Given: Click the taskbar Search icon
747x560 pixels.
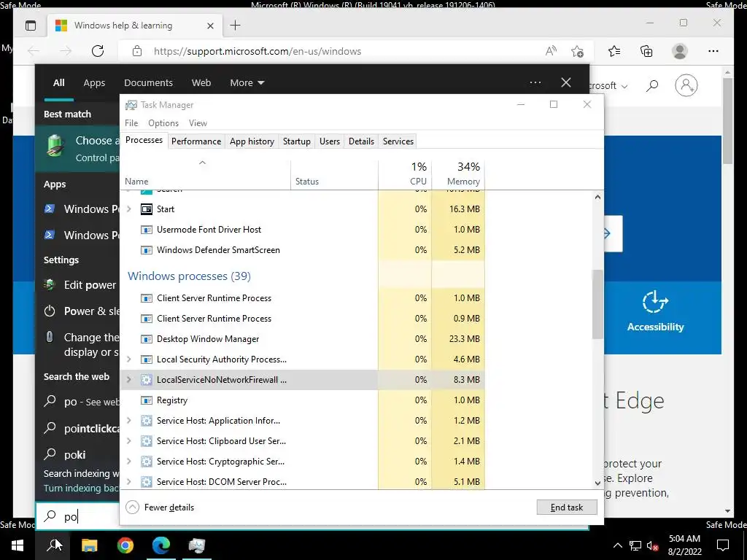Looking at the screenshot, I should [x=53, y=545].
